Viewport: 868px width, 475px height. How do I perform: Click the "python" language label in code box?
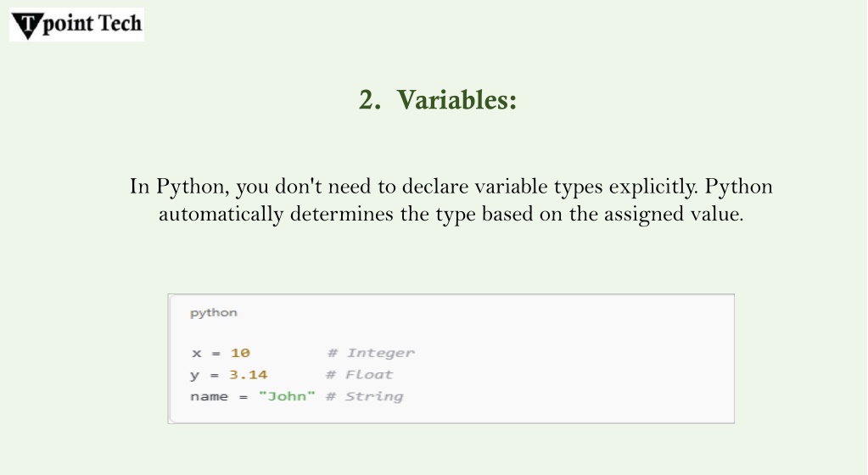[x=214, y=313]
